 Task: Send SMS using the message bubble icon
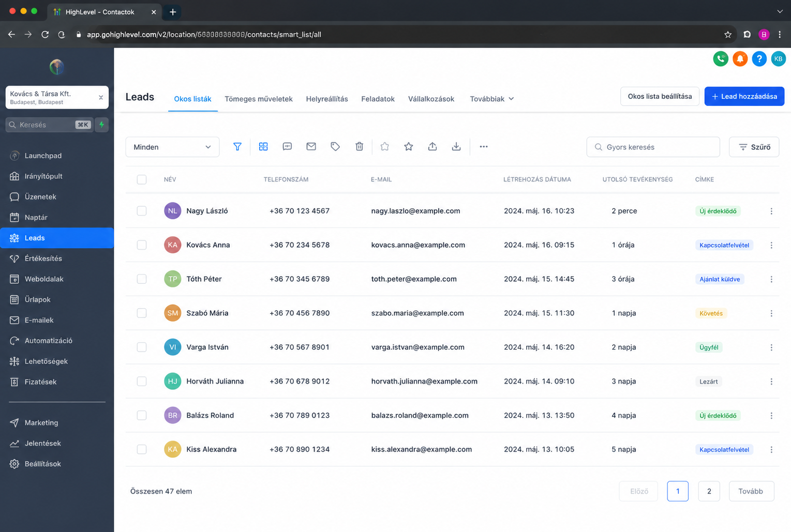pos(287,147)
